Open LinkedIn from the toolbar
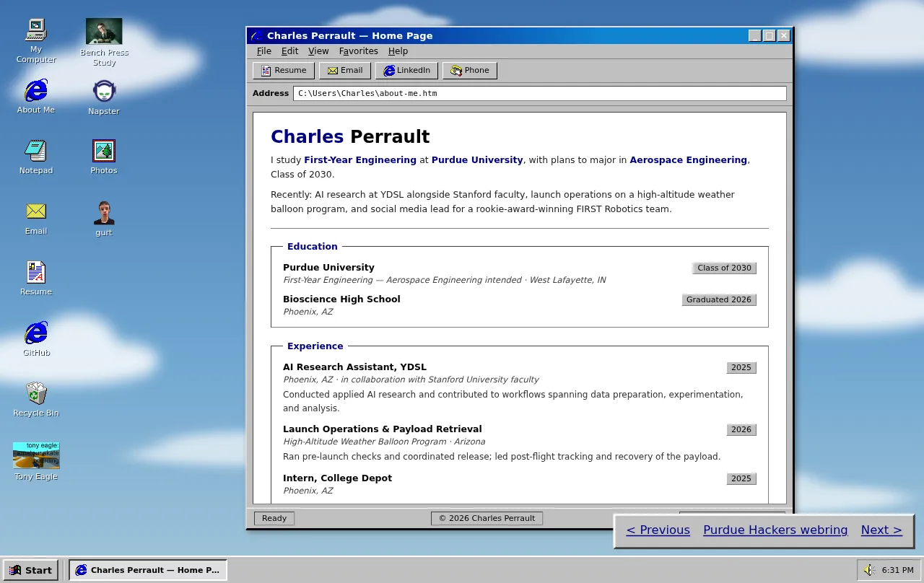The image size is (924, 583). 406,71
